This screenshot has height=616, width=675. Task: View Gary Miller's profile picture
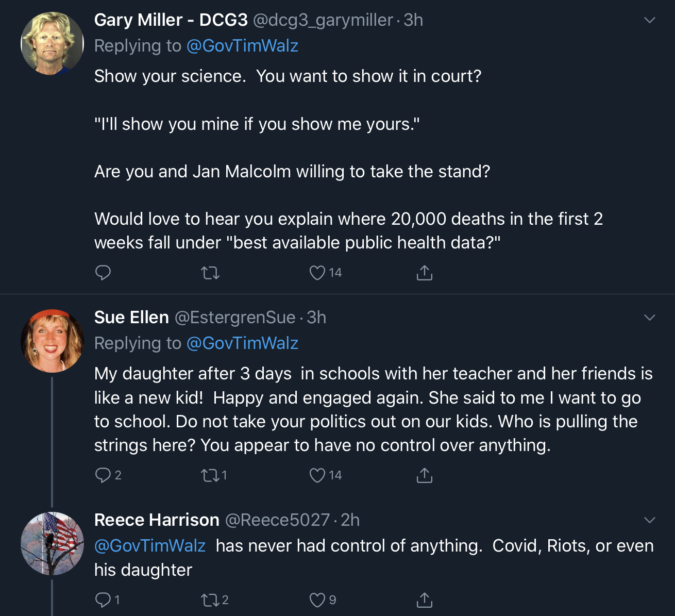pyautogui.click(x=52, y=43)
